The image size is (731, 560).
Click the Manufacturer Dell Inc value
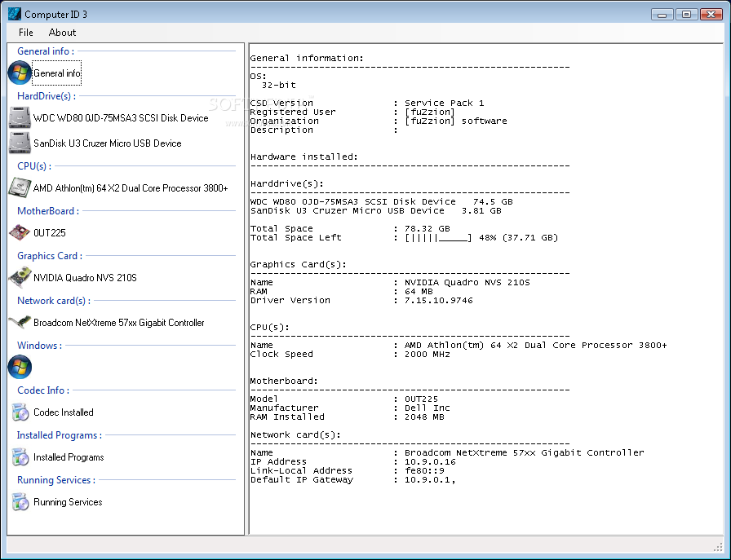(427, 408)
